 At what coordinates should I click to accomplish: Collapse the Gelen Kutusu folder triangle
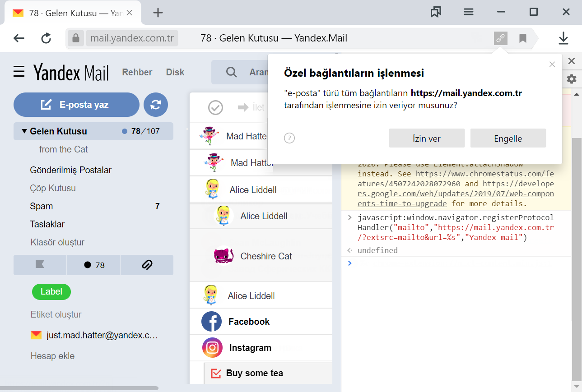pos(24,131)
